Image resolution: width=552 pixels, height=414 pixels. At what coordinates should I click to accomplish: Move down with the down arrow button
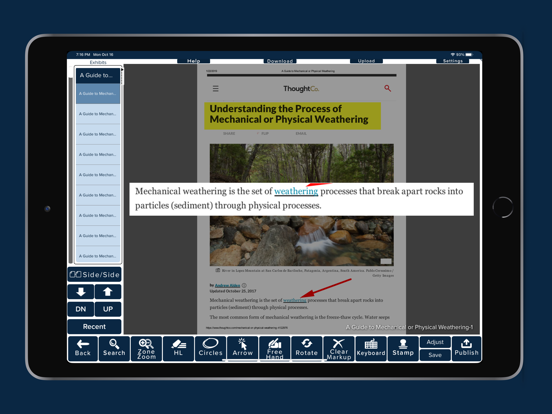[81, 291]
